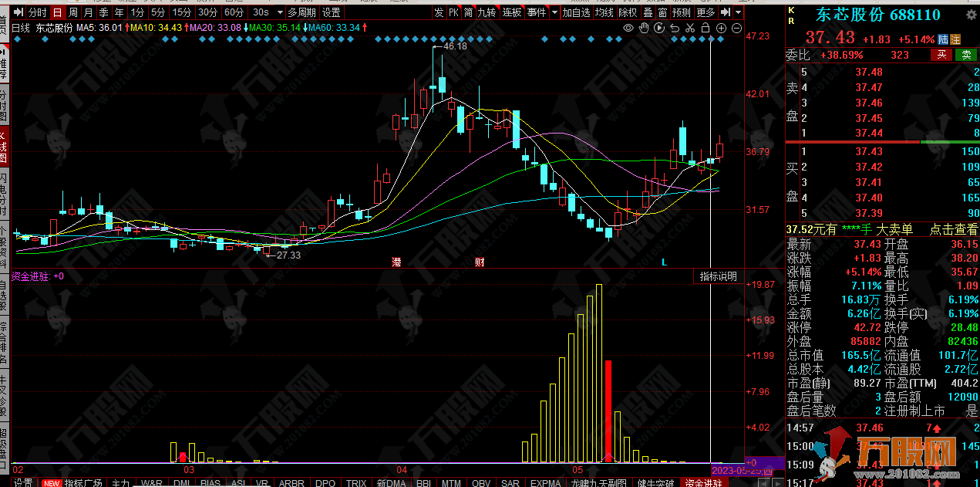Click the 陆 badge next to the price
This screenshot has width=980, height=487.
point(943,39)
